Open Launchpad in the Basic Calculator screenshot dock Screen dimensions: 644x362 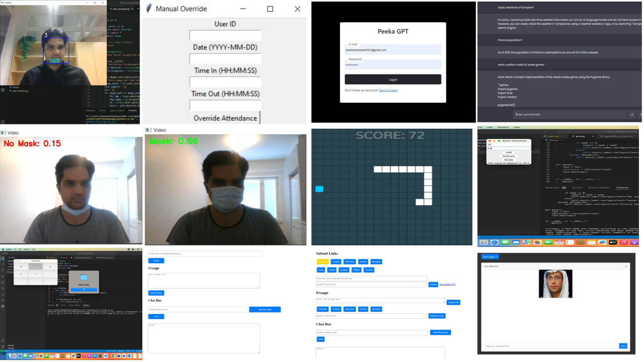pos(483,243)
